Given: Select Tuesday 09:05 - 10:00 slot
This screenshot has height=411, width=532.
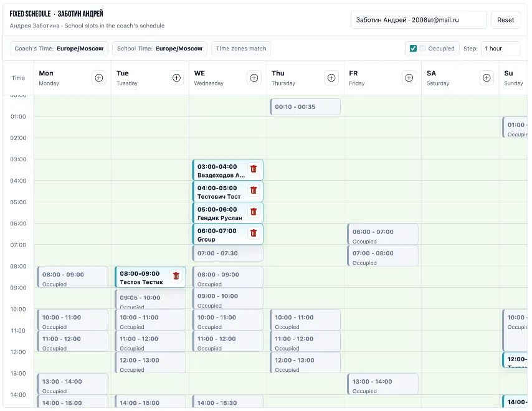Looking at the screenshot, I should tap(150, 299).
